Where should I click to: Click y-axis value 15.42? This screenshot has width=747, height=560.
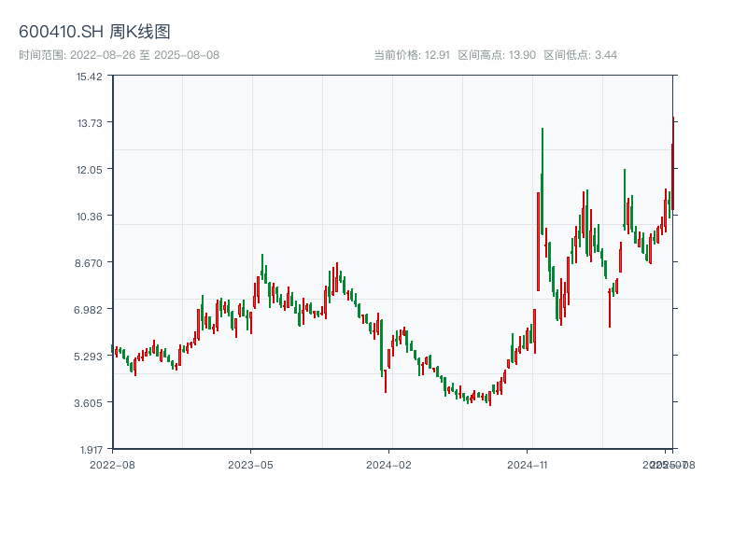tap(90, 77)
